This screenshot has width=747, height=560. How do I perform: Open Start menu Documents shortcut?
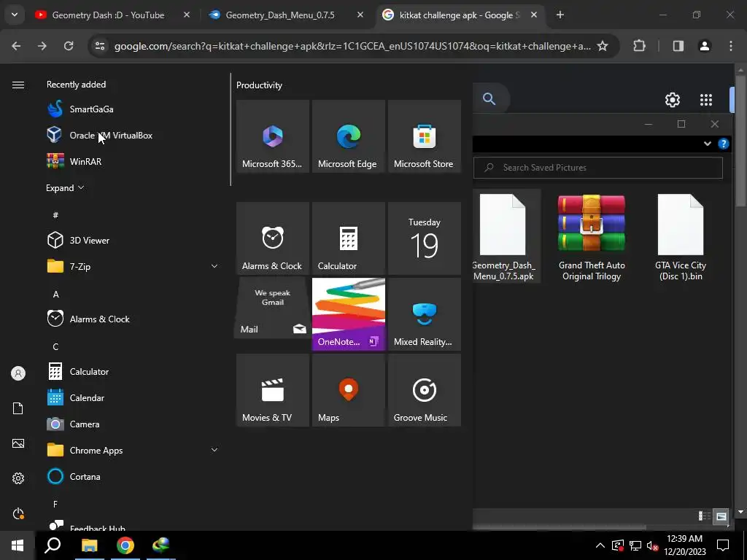tap(18, 408)
